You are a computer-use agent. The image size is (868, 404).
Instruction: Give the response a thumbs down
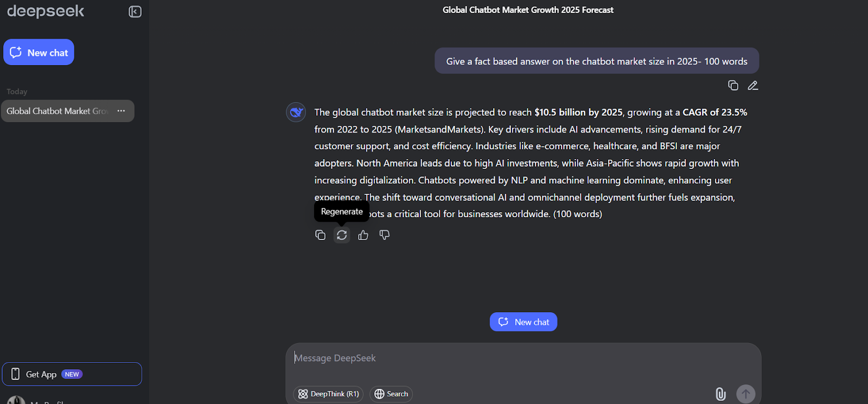pyautogui.click(x=385, y=235)
